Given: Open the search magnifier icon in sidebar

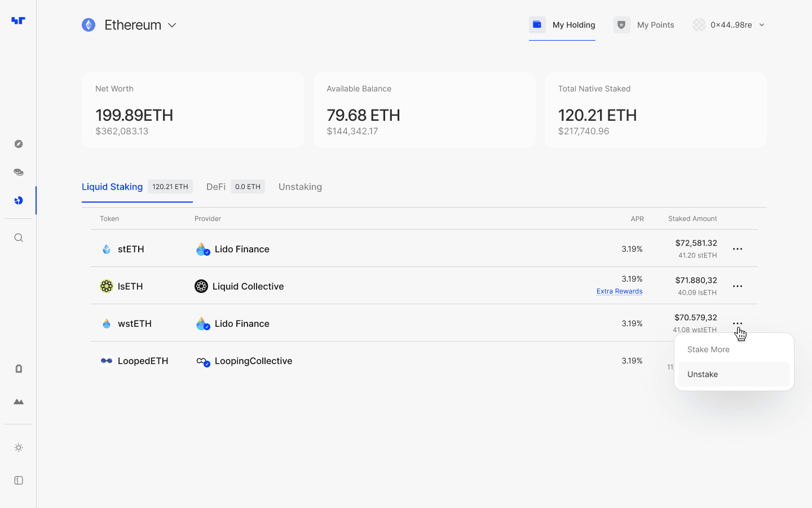Looking at the screenshot, I should [x=19, y=238].
